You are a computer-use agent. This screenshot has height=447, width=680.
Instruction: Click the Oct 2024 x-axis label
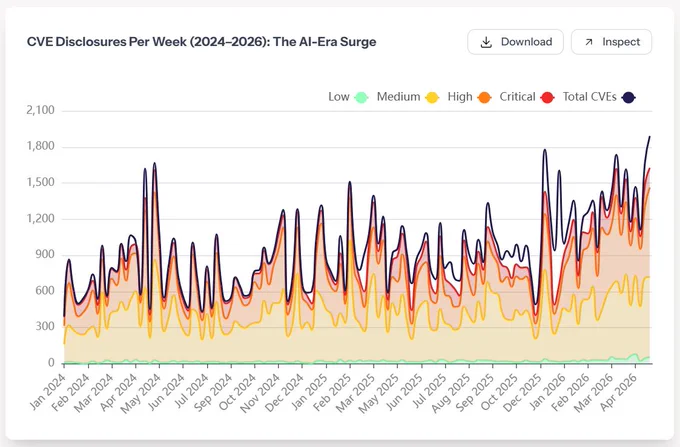238,391
